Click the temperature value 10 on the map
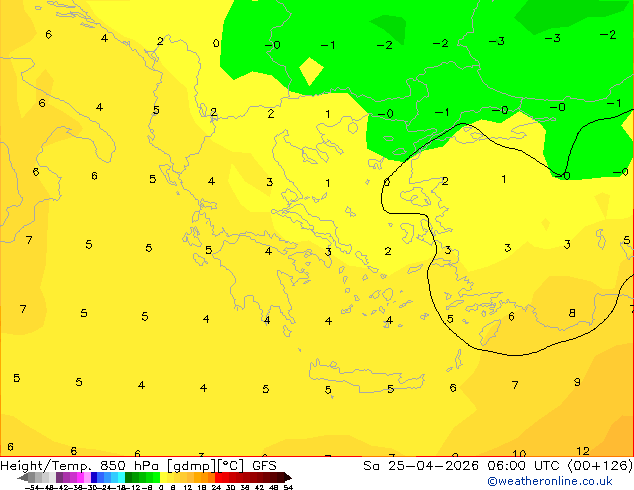The height and width of the screenshot is (490, 634). (519, 453)
